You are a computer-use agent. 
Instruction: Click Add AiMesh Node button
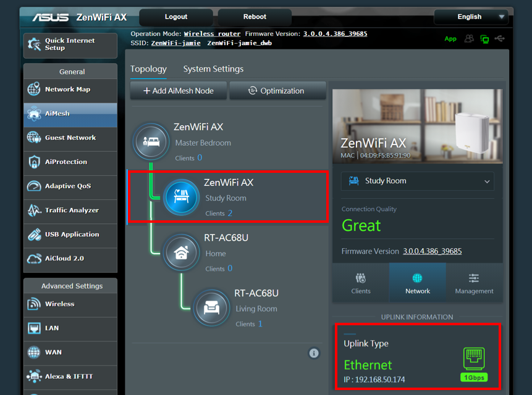(x=179, y=91)
